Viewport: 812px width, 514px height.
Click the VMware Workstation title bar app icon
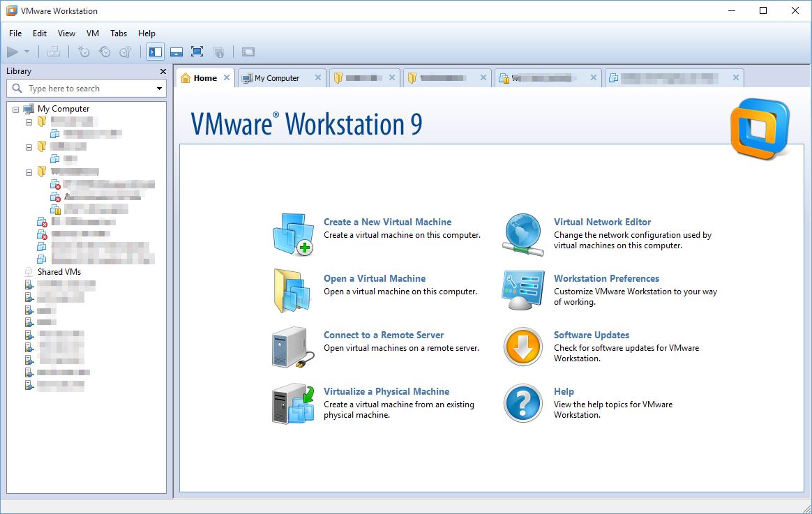(11, 11)
